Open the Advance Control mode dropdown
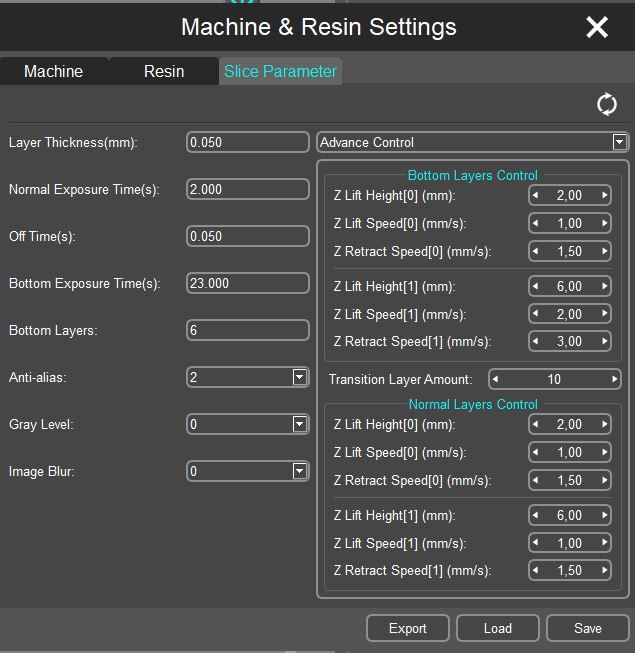 pos(619,142)
